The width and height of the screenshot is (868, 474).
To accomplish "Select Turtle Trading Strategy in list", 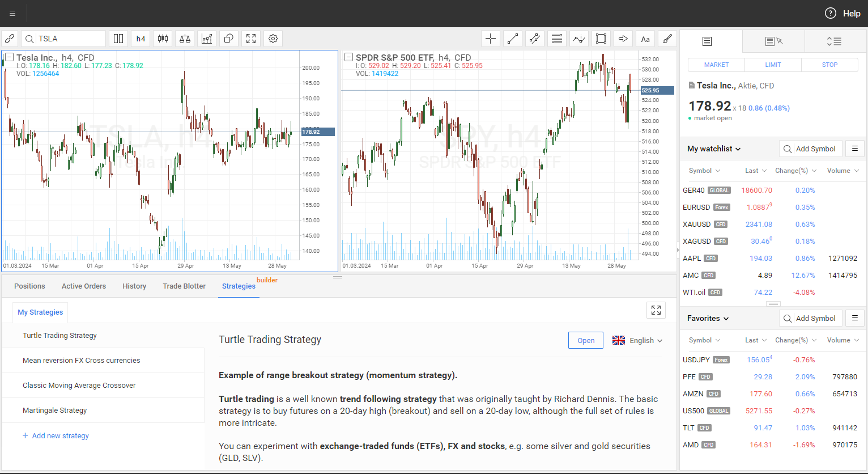I will point(103,336).
